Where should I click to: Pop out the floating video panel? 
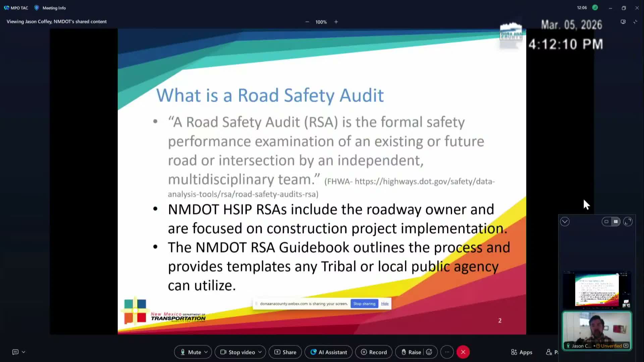628,222
